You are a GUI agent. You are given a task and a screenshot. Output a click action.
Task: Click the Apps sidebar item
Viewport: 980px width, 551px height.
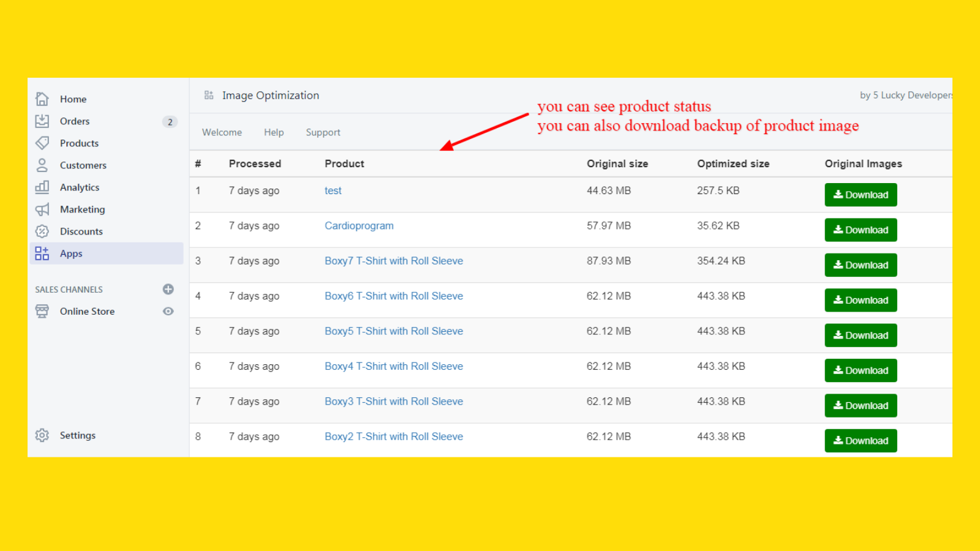(71, 253)
